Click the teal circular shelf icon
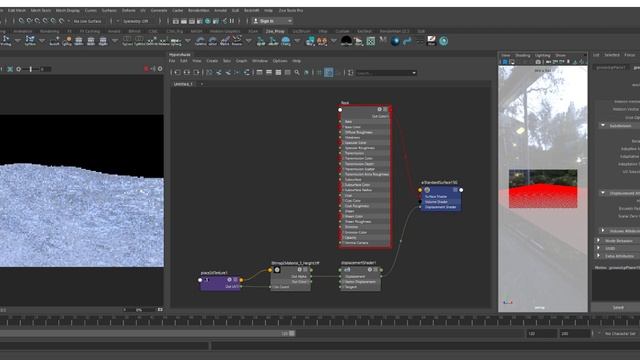Image resolution: width=640 pixels, height=360 pixels. point(443,41)
